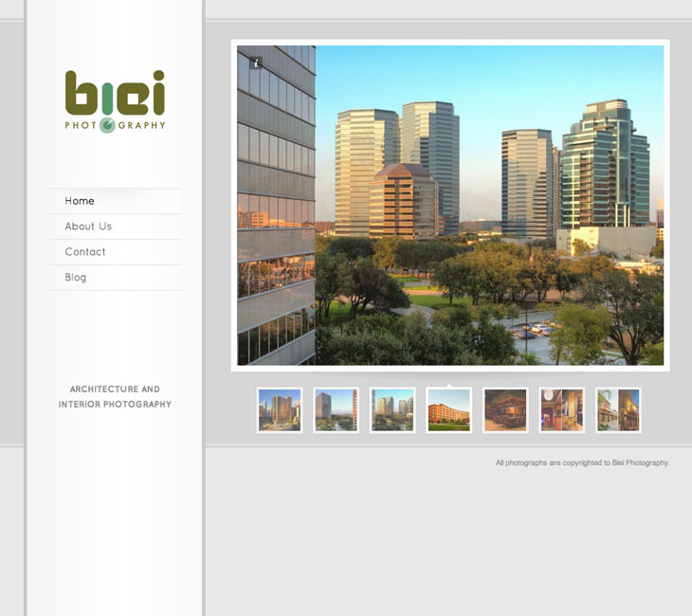Open fifth thumbnail of the restaurant interior

[505, 410]
